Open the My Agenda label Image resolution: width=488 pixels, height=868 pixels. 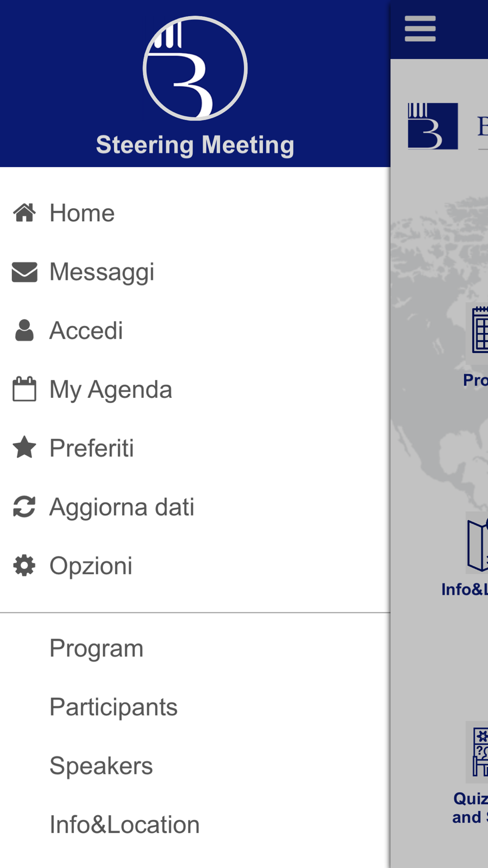pos(111,390)
